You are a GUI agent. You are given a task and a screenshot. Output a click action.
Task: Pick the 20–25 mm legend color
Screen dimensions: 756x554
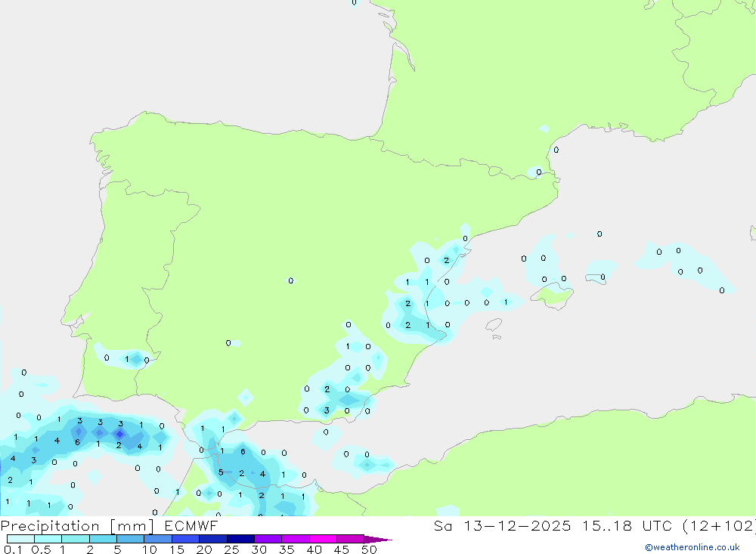coord(212,539)
